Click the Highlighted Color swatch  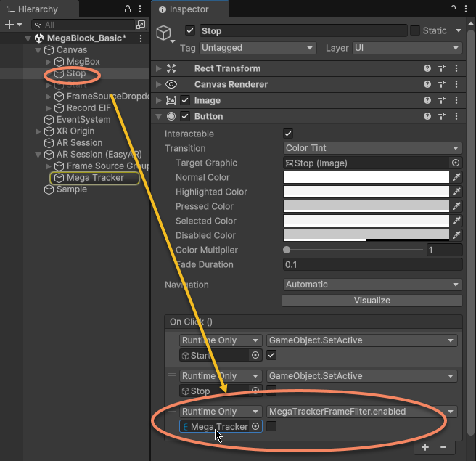pyautogui.click(x=366, y=192)
